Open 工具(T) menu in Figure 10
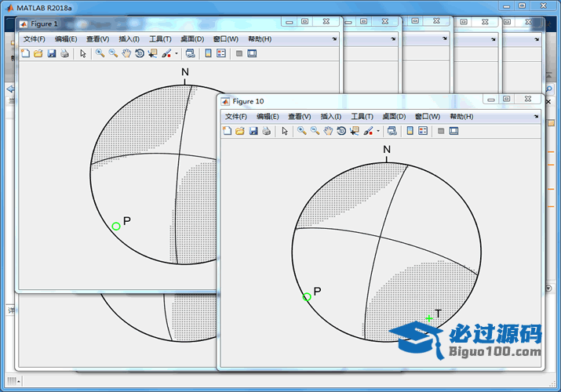 pos(362,117)
